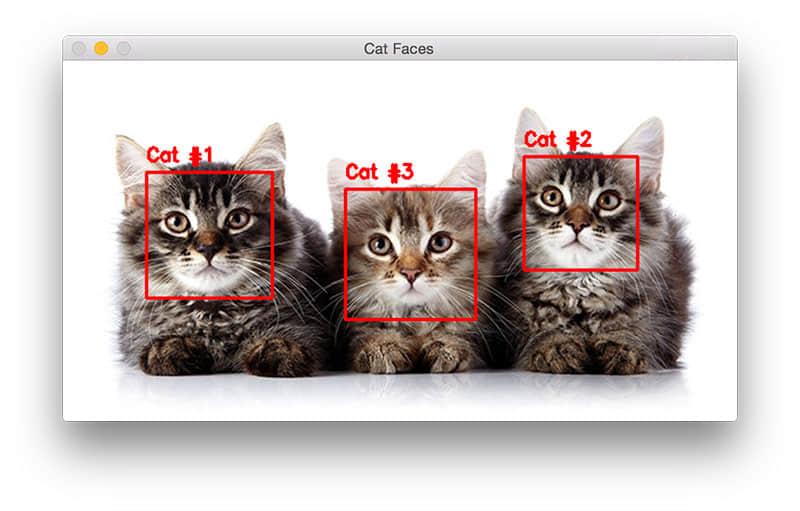Viewport: 800px width, 511px height.
Task: Click the right kitten's front paws
Action: tap(589, 353)
